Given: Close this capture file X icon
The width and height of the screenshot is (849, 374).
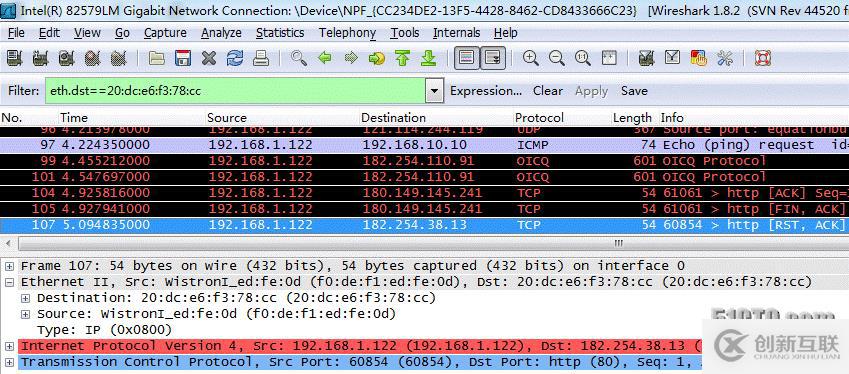Looking at the screenshot, I should coord(209,58).
